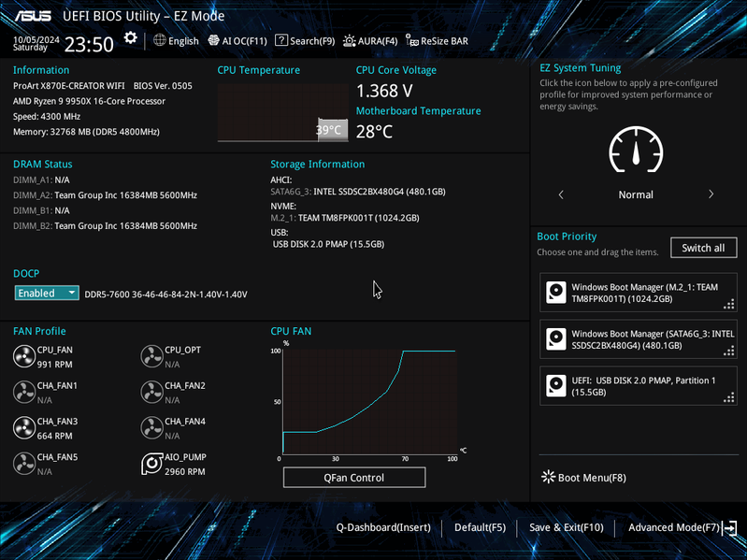
Task: Click the CPU FAN curve graph
Action: pos(369,401)
